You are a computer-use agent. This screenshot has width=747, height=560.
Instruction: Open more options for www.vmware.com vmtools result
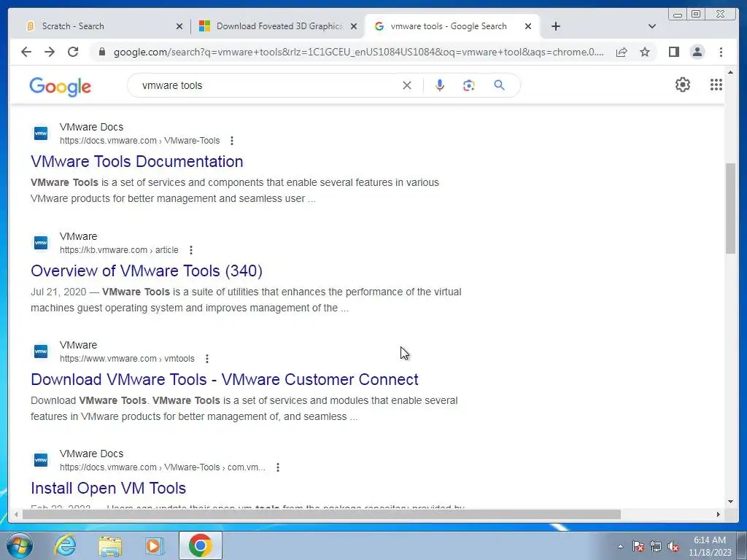click(x=206, y=359)
